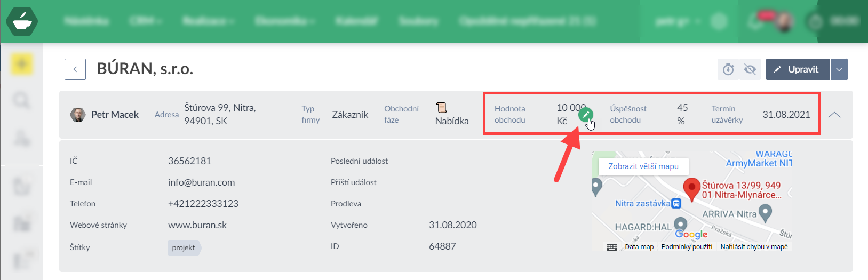Screen dimensions: 868x280
Task: Open the map keyboard shortcuts icon
Action: [x=612, y=247]
